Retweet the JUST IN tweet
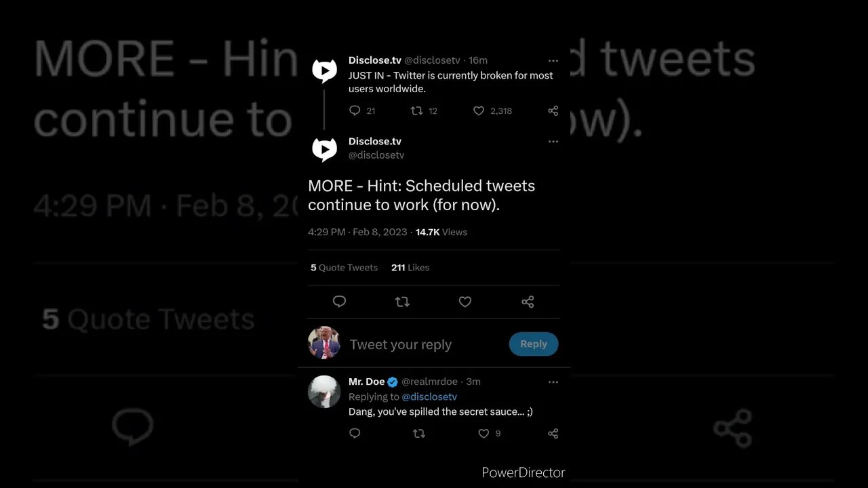 pyautogui.click(x=417, y=110)
